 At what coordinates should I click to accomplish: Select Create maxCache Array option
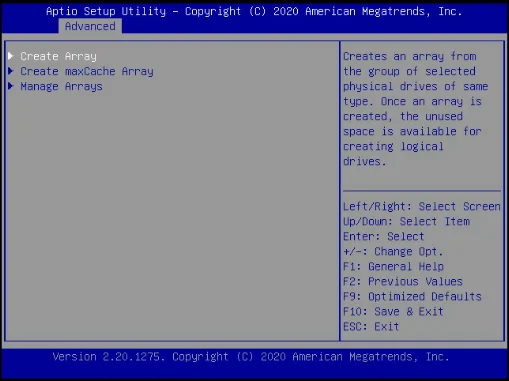(x=87, y=71)
